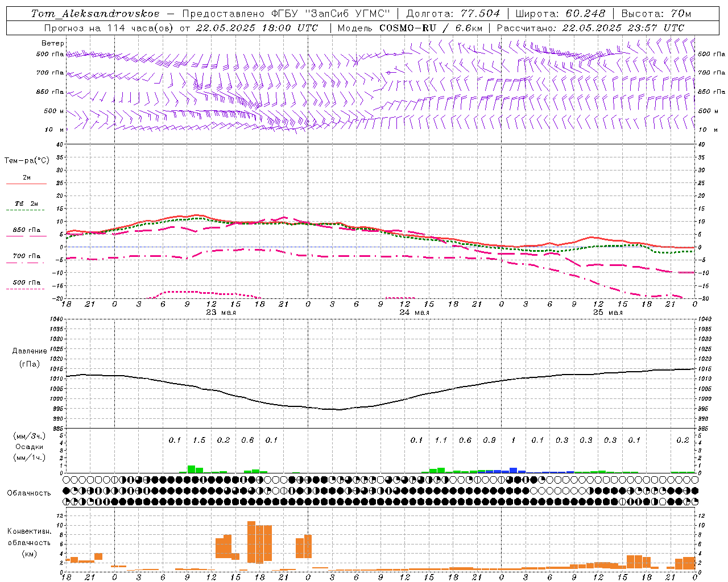The height and width of the screenshot is (582, 728).
Task: Click the 23 мая date label
Action: pyautogui.click(x=221, y=313)
